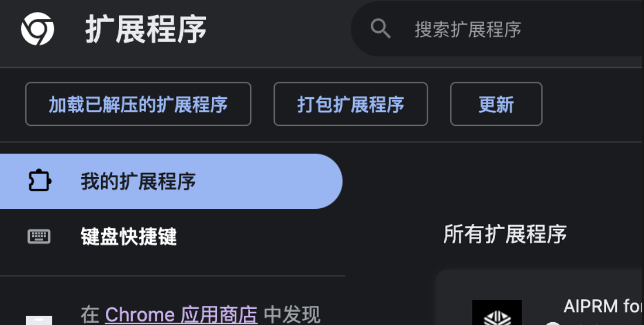
Task: Open the AIPRM extension logo icon
Action: click(497, 313)
